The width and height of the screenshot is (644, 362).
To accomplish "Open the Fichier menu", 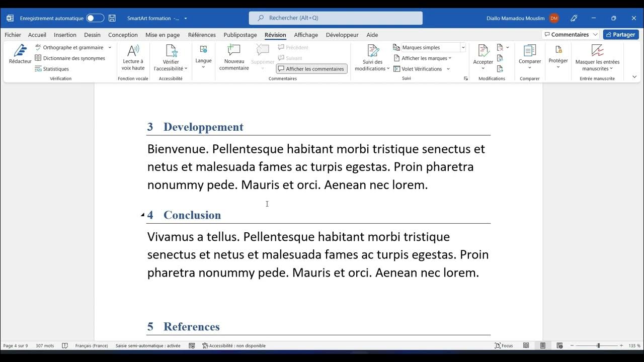I will click(13, 35).
